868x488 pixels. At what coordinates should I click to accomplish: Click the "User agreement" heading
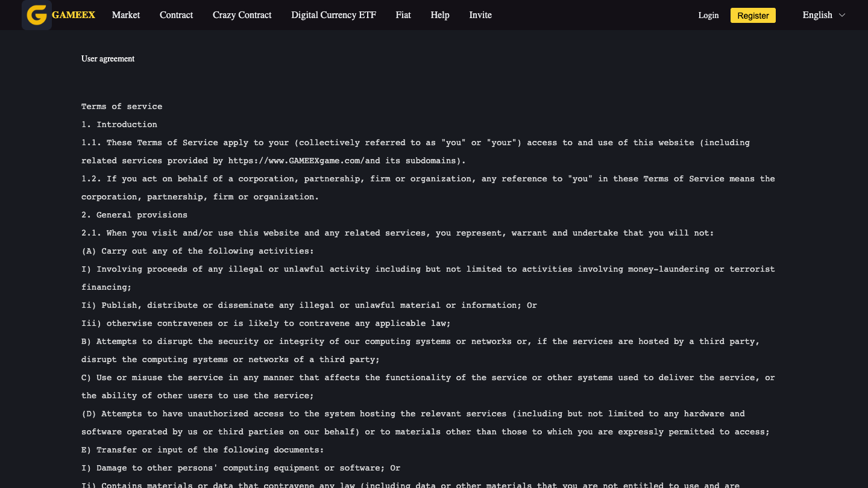108,58
